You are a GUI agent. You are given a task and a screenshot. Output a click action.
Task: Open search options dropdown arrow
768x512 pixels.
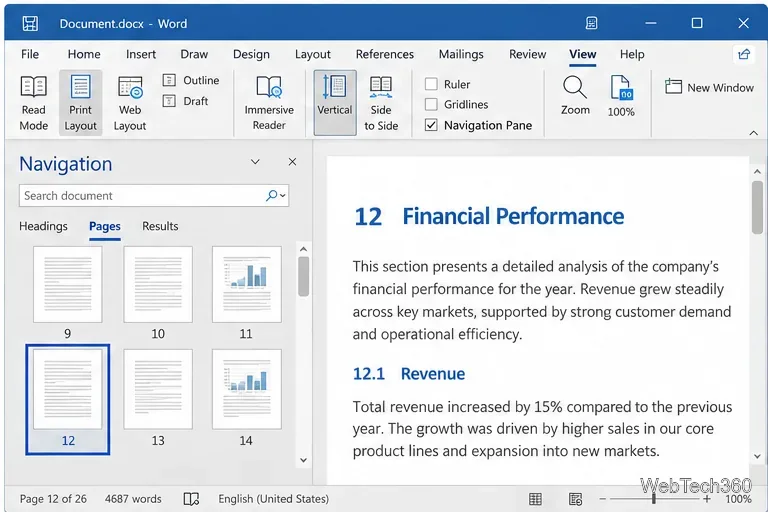(x=283, y=195)
